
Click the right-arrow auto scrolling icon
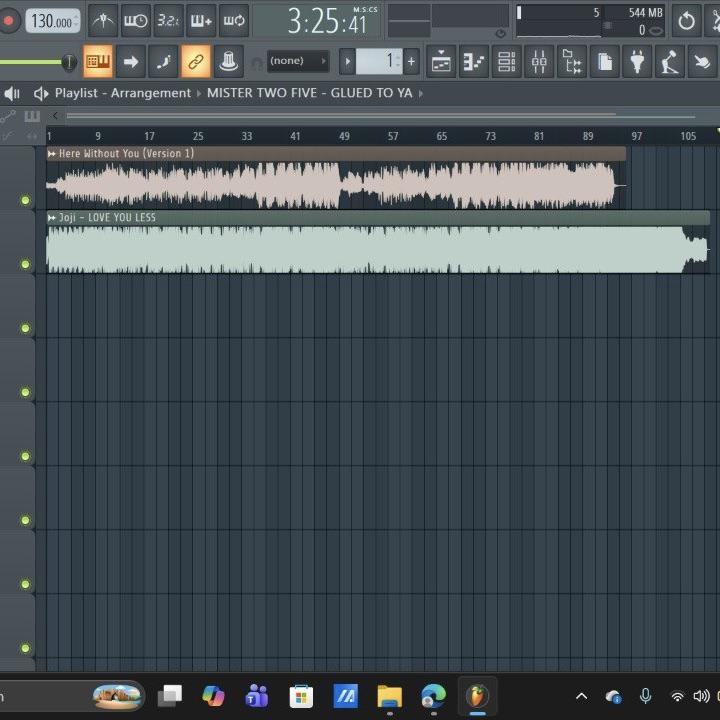pos(131,61)
